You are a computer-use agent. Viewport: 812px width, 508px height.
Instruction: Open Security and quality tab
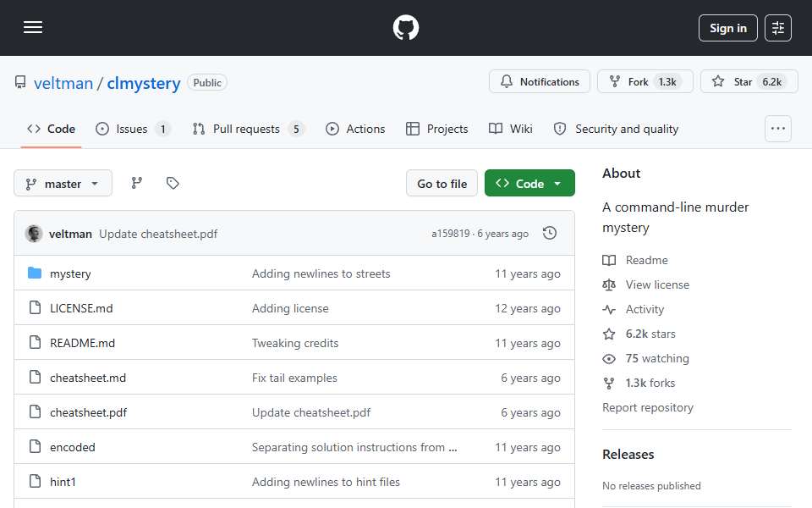click(616, 129)
